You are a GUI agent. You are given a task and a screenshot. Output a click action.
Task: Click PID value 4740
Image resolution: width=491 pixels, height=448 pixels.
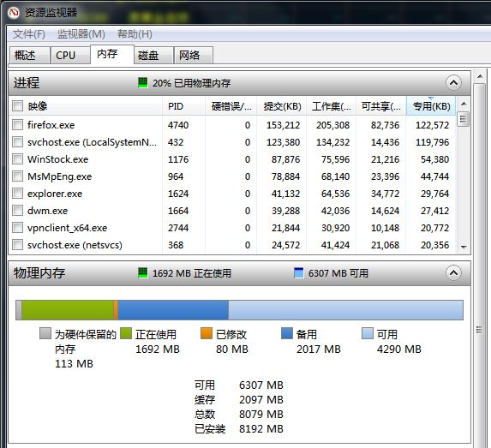178,125
